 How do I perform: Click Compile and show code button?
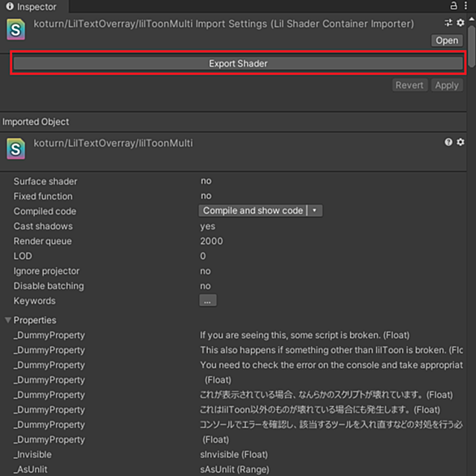tap(253, 210)
